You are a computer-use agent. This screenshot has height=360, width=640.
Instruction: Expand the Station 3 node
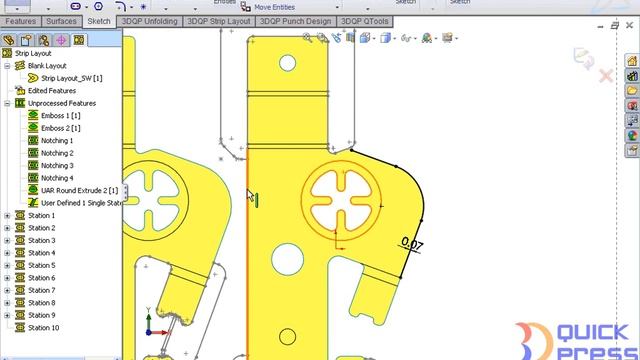(x=7, y=240)
